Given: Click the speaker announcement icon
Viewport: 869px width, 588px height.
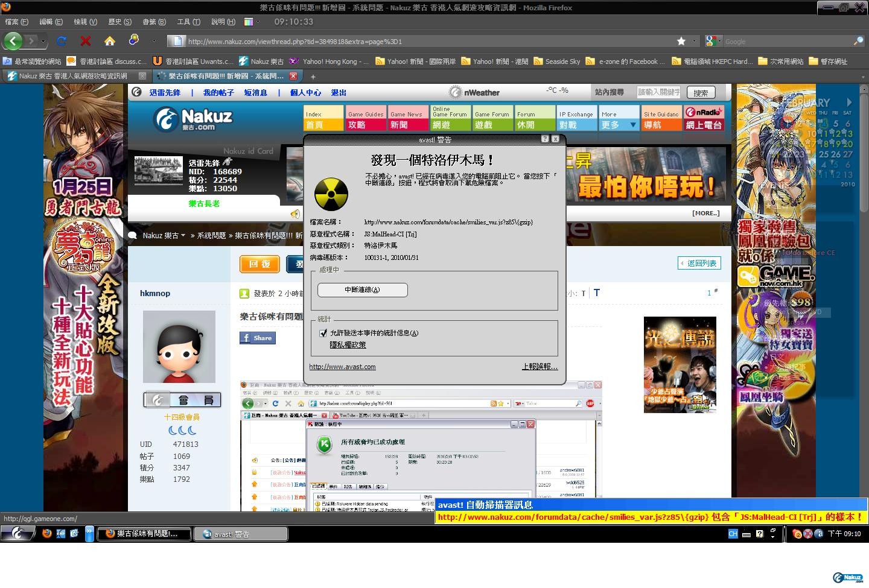Looking at the screenshot, I should pos(295,213).
